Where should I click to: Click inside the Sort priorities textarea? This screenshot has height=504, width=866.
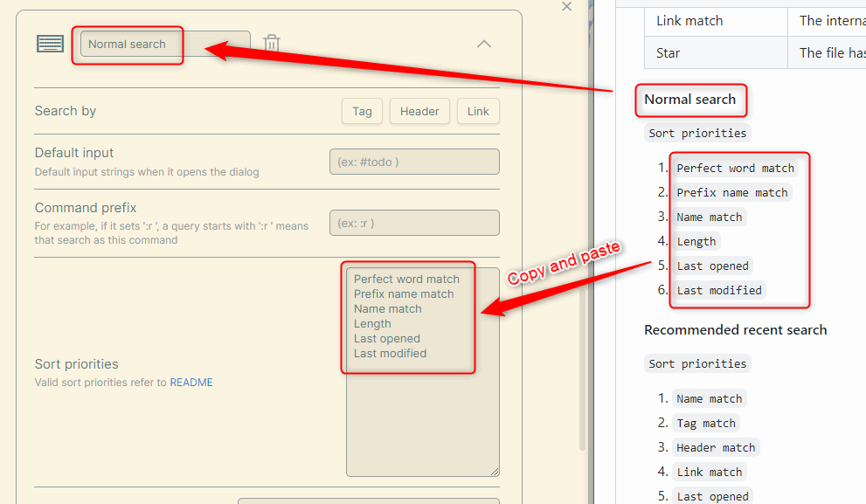coord(422,372)
